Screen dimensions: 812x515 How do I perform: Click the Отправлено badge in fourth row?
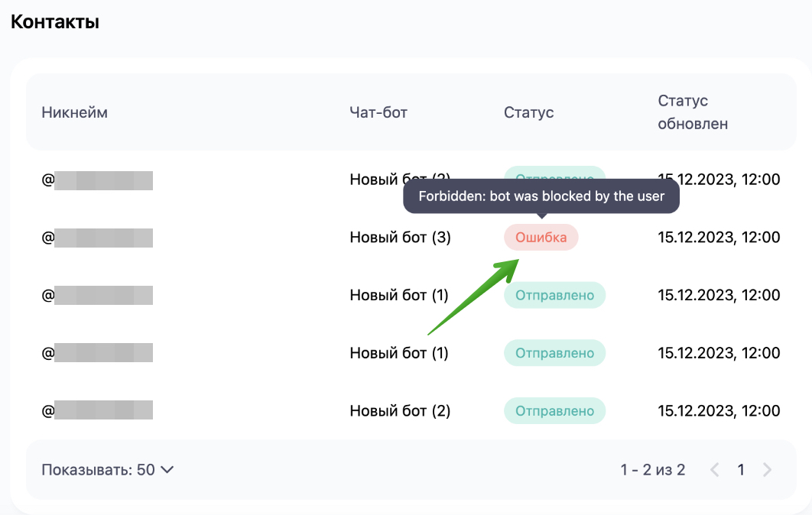[x=554, y=353]
